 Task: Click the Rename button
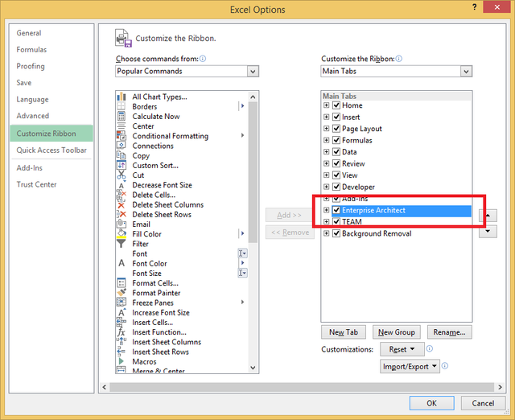coord(449,332)
